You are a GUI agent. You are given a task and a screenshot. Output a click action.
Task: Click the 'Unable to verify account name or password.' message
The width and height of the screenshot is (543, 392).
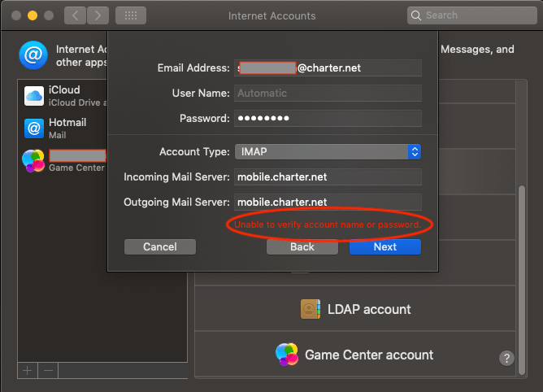(328, 224)
